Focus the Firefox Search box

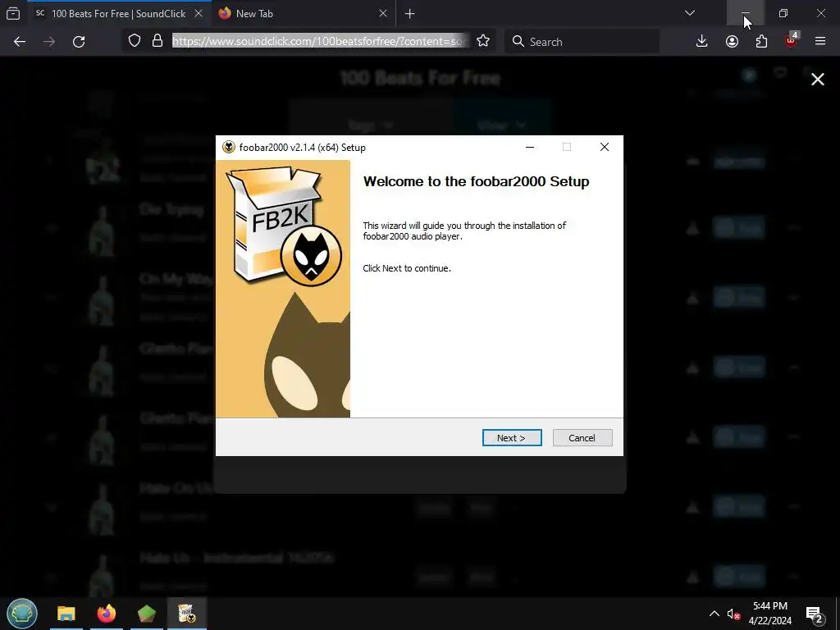pyautogui.click(x=582, y=41)
